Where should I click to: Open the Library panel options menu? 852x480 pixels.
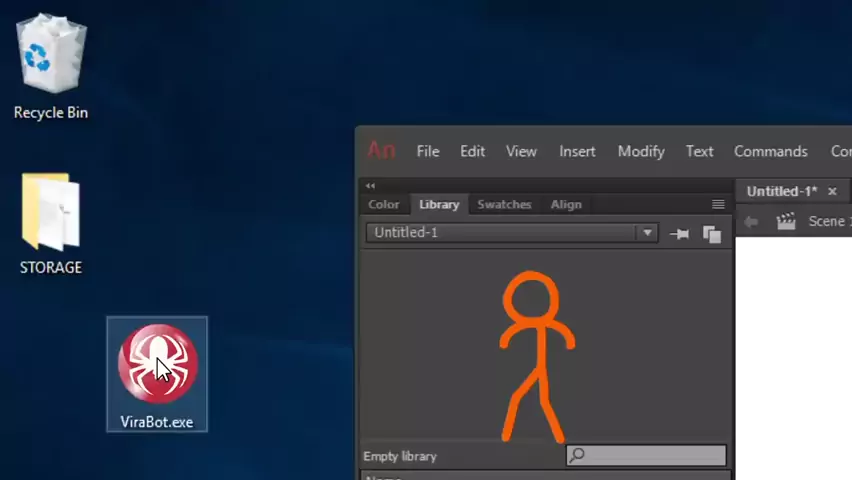718,204
